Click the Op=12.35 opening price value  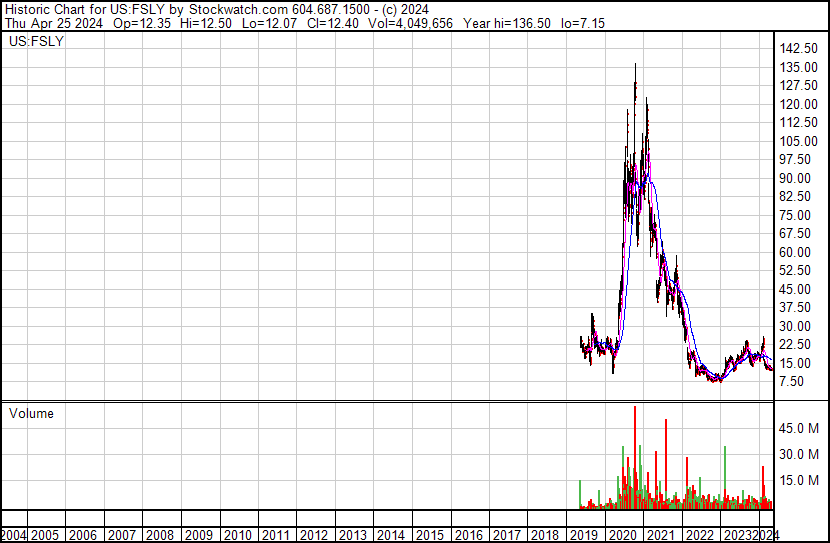[142, 23]
